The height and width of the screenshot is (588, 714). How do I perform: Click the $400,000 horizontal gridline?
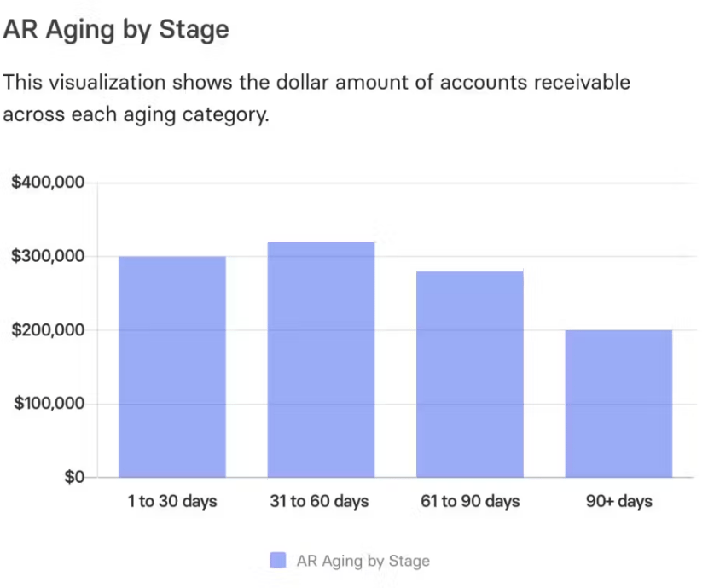point(396,183)
